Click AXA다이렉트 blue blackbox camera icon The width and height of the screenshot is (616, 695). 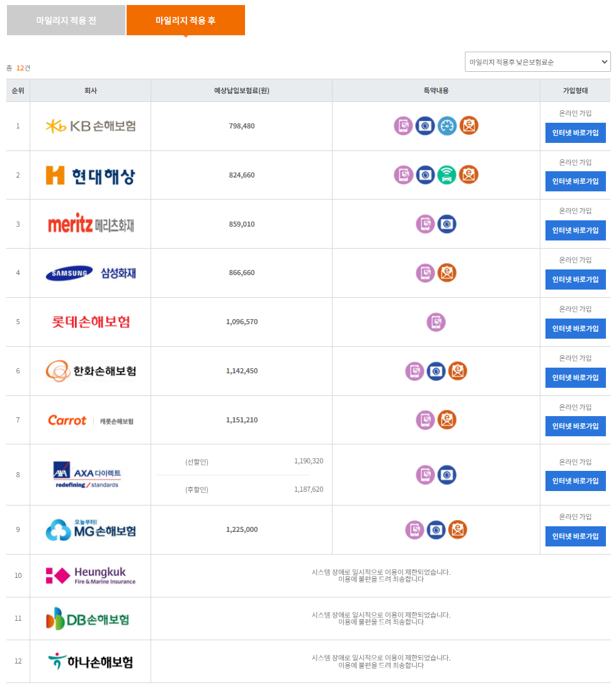coord(447,475)
